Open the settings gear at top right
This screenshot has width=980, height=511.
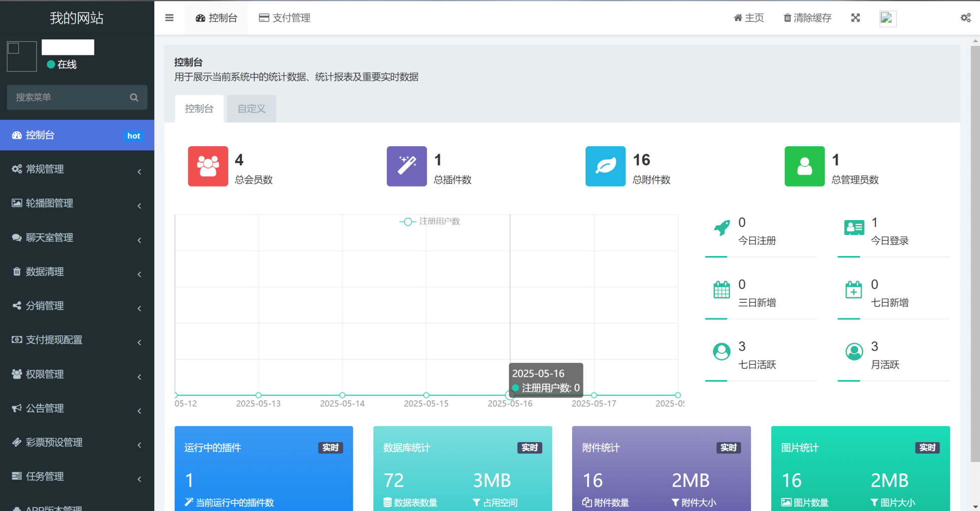click(x=966, y=17)
